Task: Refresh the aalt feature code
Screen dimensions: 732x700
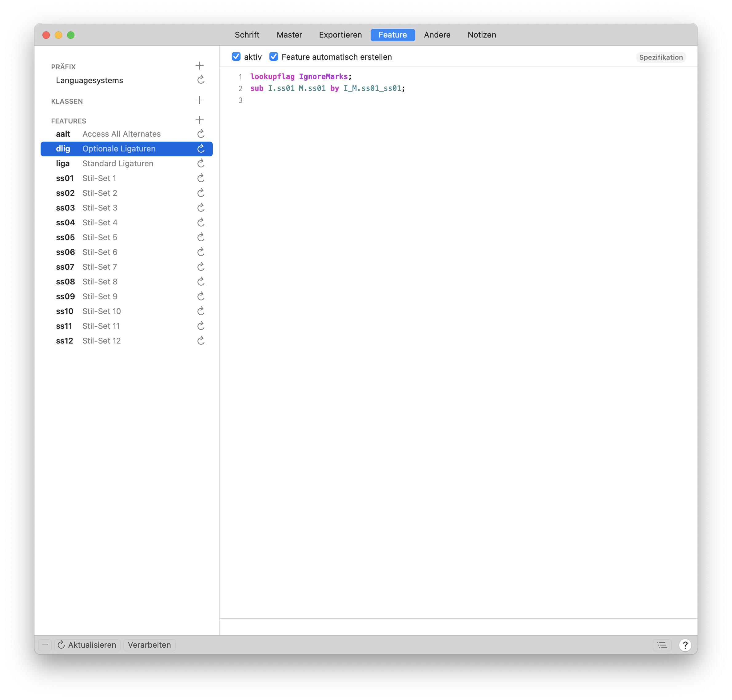Action: click(x=201, y=134)
